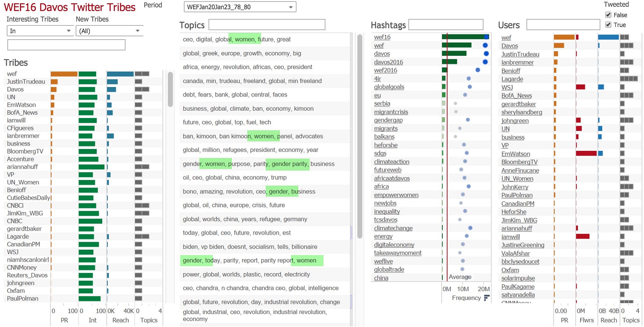The image size is (644, 327).
Task: Open the satyanadella user link
Action: (518, 294)
